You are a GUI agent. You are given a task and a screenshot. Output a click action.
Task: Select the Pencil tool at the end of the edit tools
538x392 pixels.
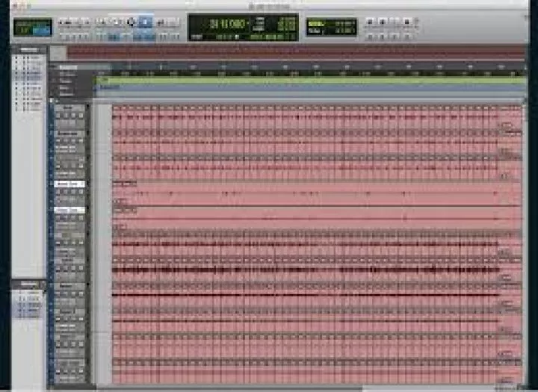(173, 22)
